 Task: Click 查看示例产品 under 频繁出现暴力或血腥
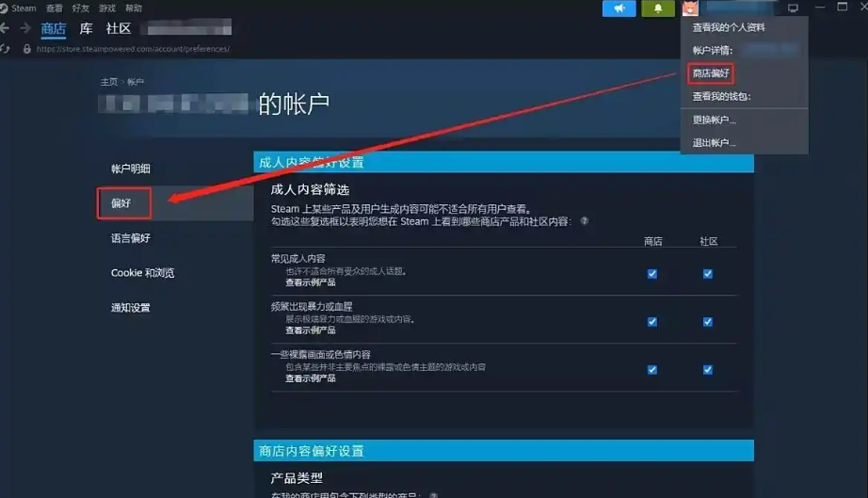pyautogui.click(x=310, y=330)
